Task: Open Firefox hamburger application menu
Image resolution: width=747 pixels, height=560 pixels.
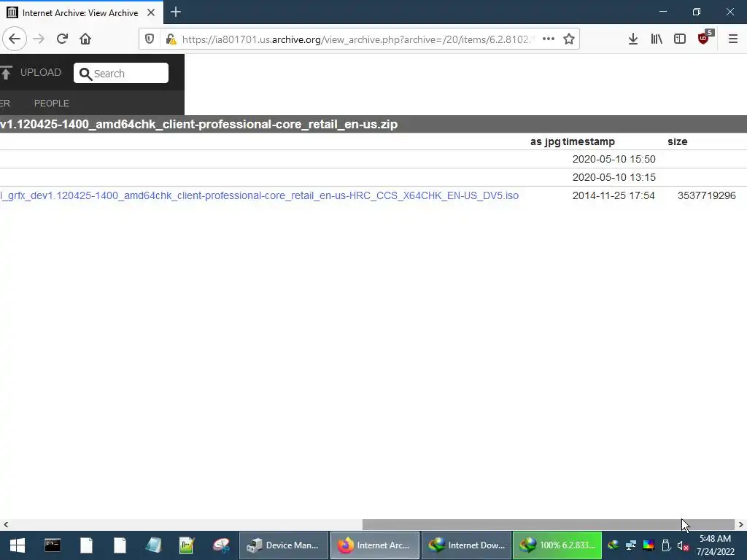Action: 732,39
